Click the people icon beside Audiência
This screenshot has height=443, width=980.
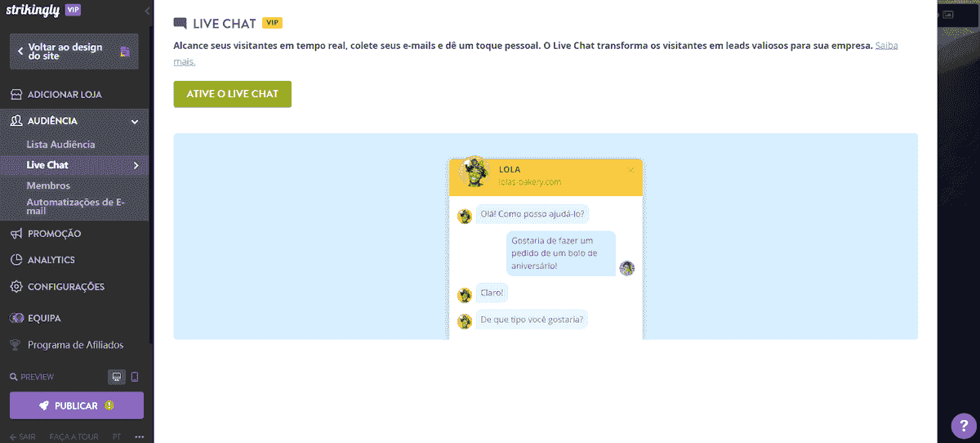16,121
